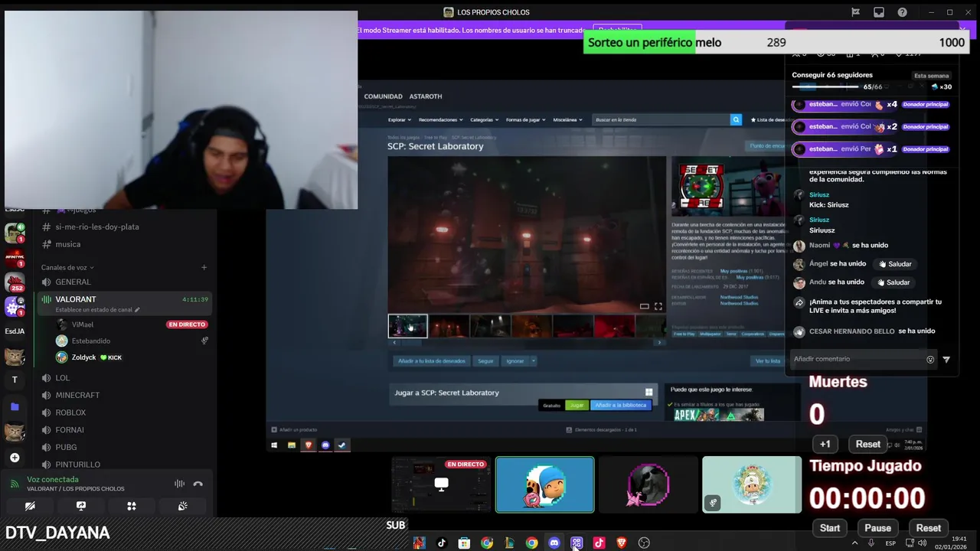Add a server with the plus circle
The width and height of the screenshot is (980, 551).
15,458
